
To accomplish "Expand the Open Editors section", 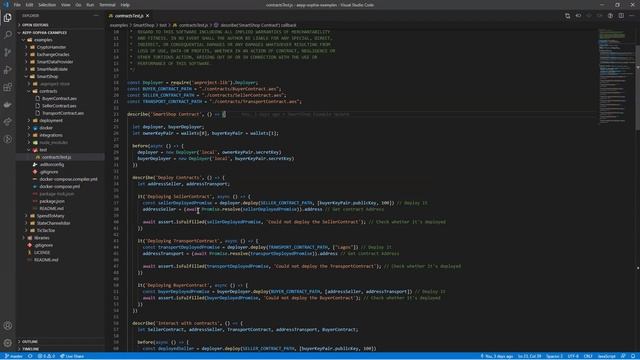I will (x=60, y=25).
